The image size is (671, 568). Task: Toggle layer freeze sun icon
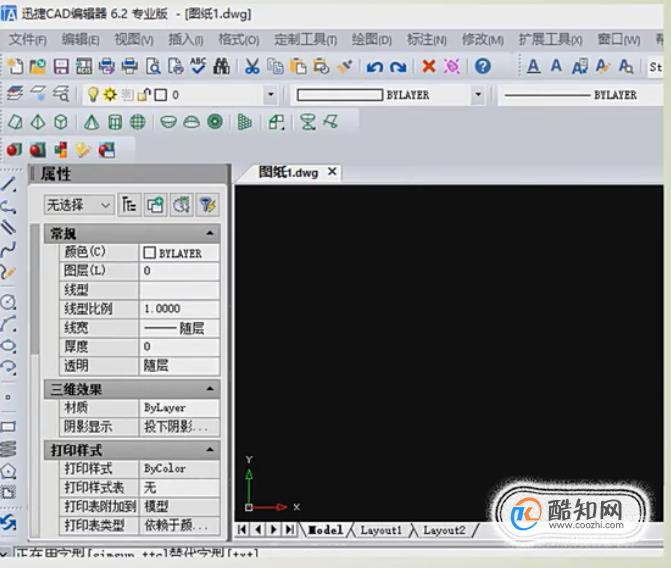pos(110,94)
